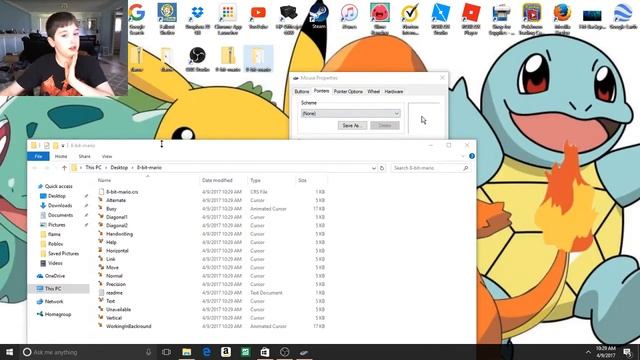Select the Hardware tab in Mouse Properties
Image resolution: width=640 pixels, height=360 pixels.
pos(394,91)
